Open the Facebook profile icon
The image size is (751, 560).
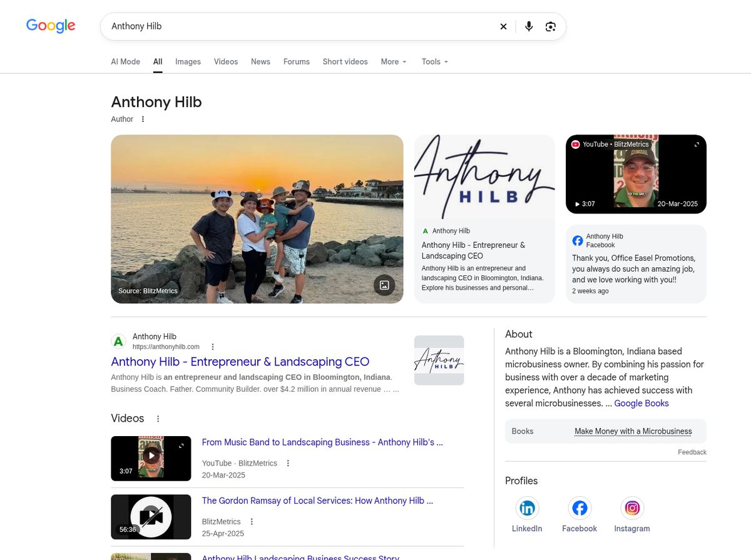pyautogui.click(x=580, y=508)
